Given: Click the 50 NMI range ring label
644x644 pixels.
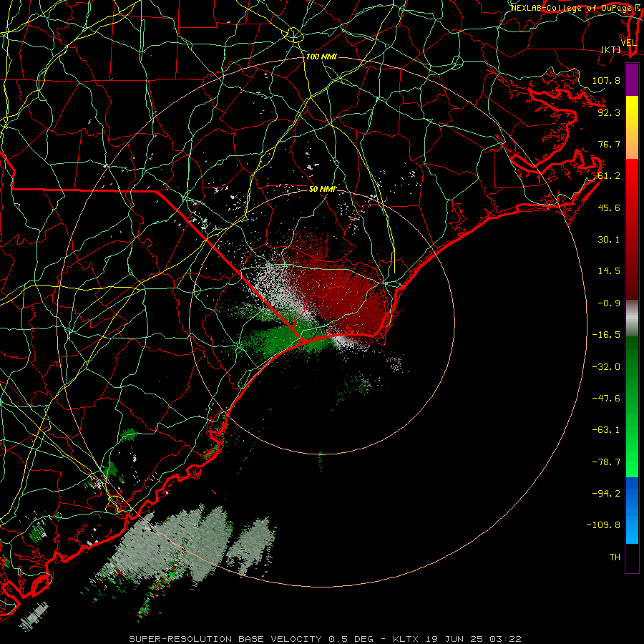Looking at the screenshot, I should (x=323, y=190).
